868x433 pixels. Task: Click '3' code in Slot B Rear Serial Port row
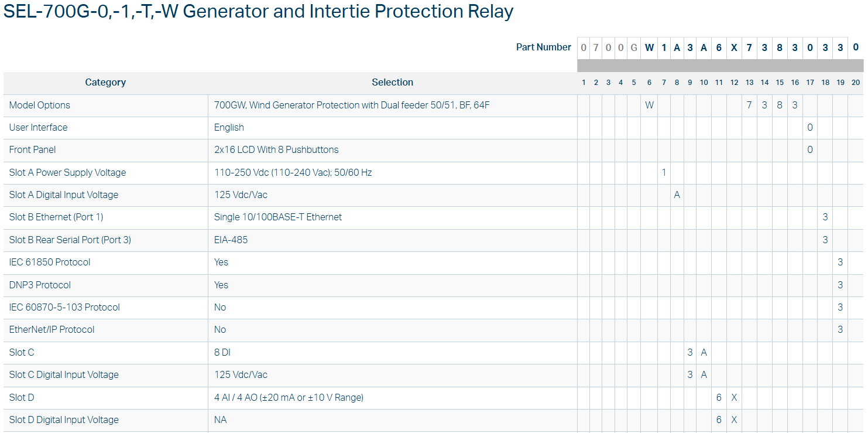825,240
